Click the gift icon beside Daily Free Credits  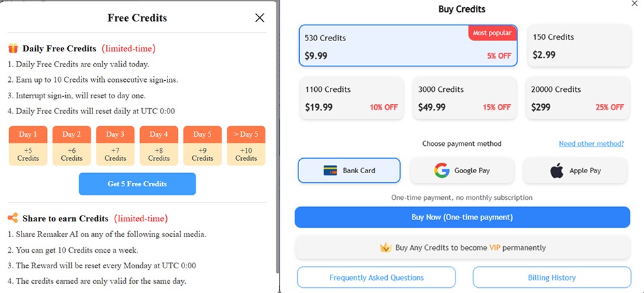point(13,48)
